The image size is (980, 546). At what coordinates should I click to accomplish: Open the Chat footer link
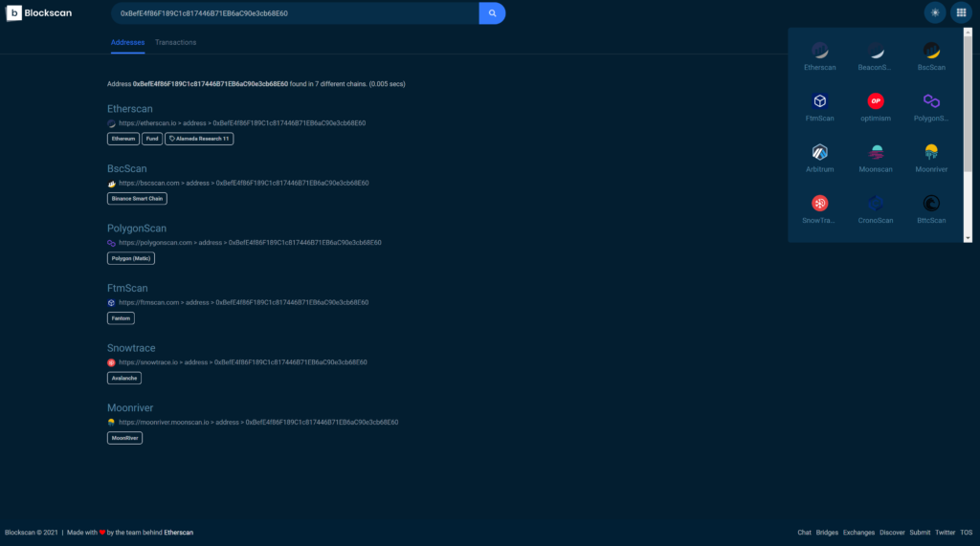coord(804,533)
